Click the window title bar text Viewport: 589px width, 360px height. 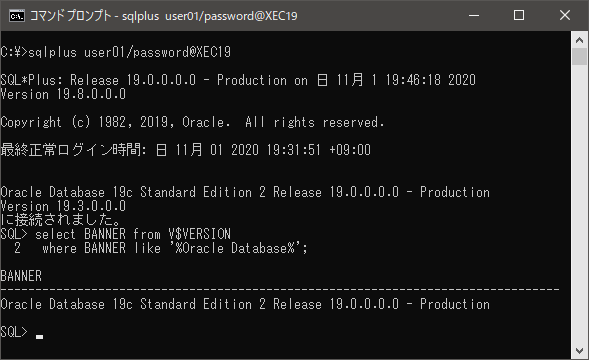[x=163, y=16]
